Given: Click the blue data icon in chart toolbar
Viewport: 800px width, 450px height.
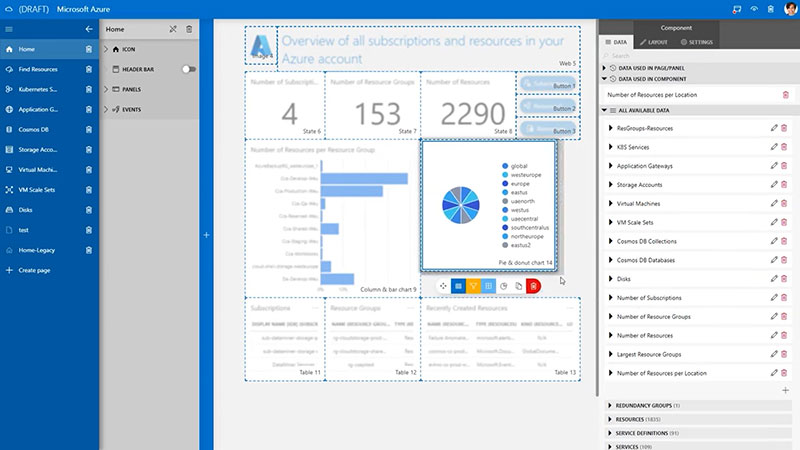Looking at the screenshot, I should 458,286.
